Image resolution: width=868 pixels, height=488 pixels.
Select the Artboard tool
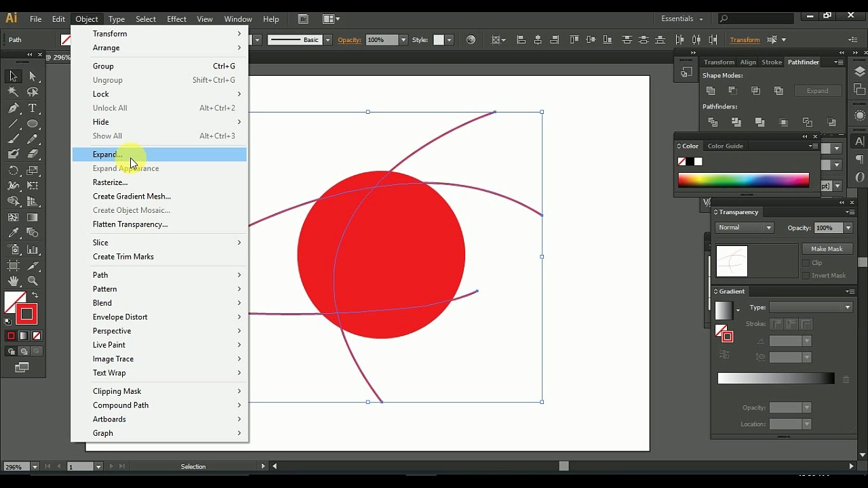click(13, 265)
